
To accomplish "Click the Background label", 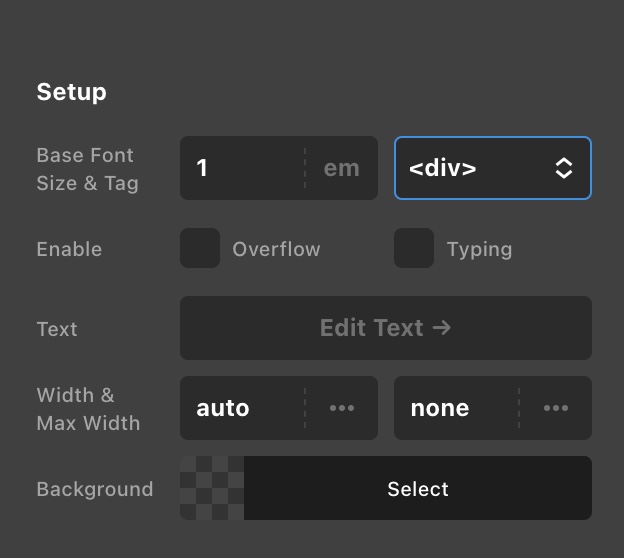I will [95, 489].
